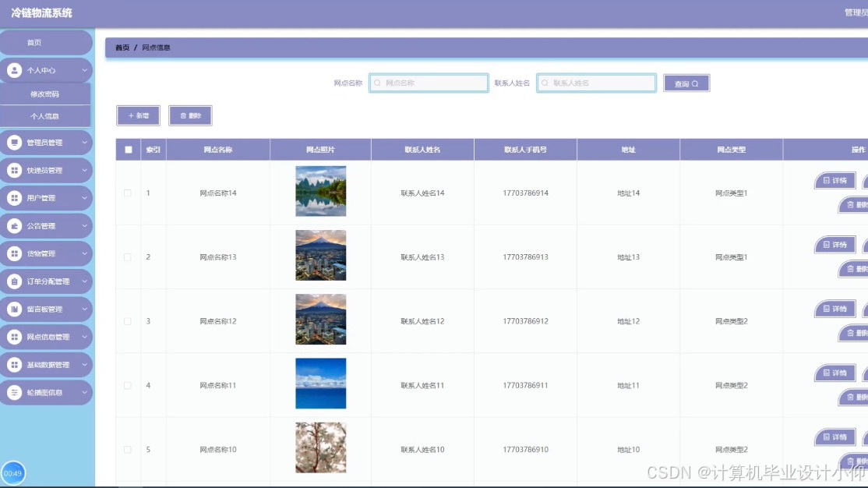Screen dimensions: 868x488
Task: Focus the 联系人姓名 search input
Action: click(x=597, y=83)
